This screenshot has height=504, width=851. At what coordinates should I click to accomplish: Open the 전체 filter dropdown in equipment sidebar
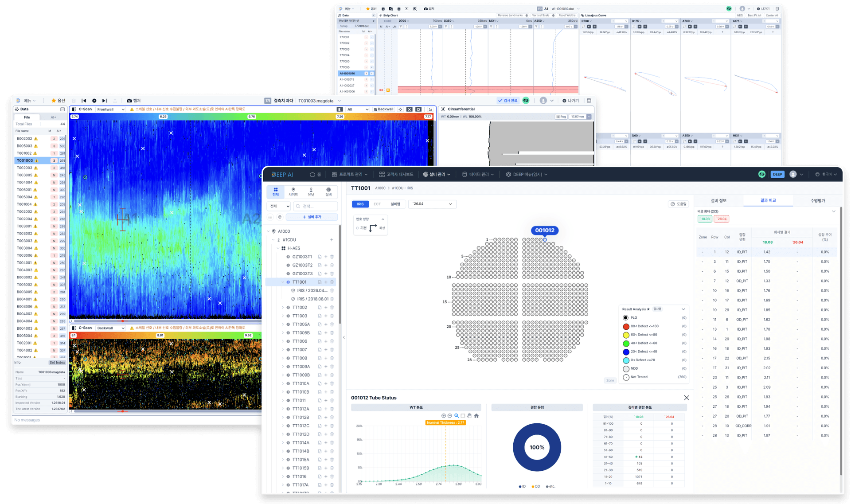[279, 206]
